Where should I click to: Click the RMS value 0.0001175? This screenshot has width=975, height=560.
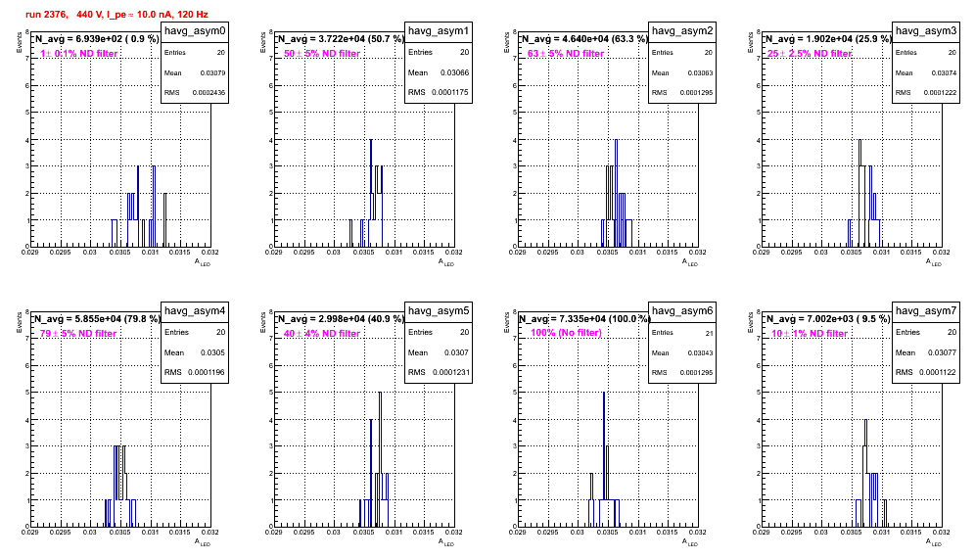tap(451, 92)
